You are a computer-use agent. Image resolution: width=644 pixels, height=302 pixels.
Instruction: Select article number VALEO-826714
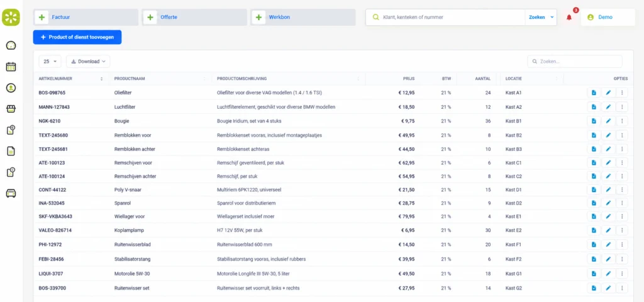pyautogui.click(x=55, y=230)
